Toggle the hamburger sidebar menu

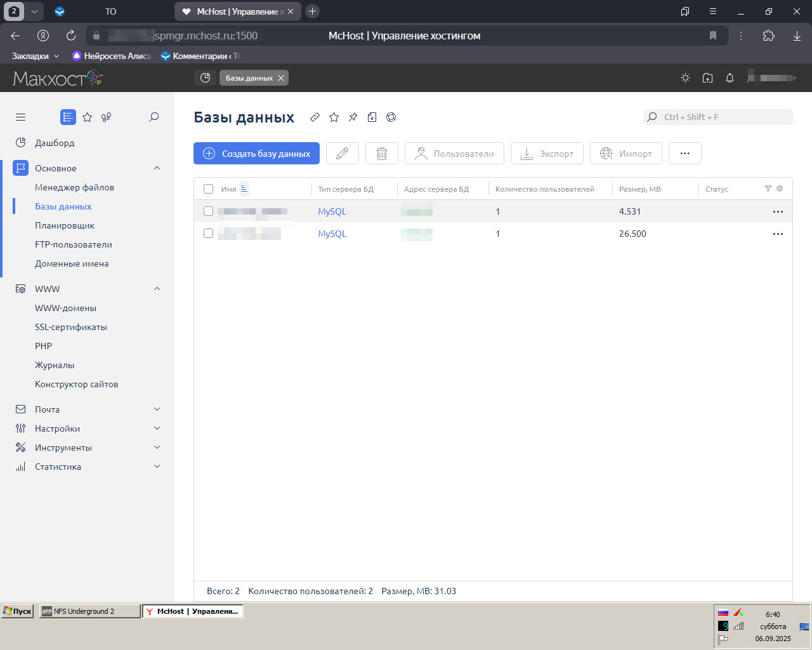point(20,117)
